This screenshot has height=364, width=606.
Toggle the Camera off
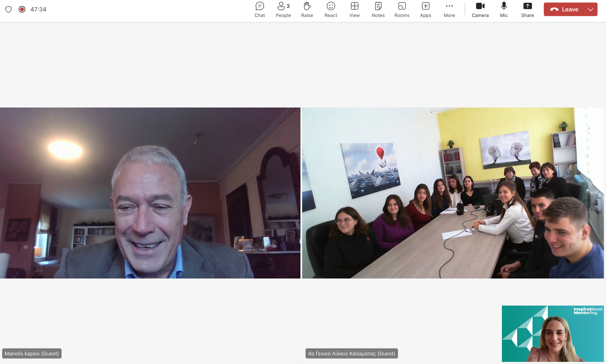pos(480,10)
